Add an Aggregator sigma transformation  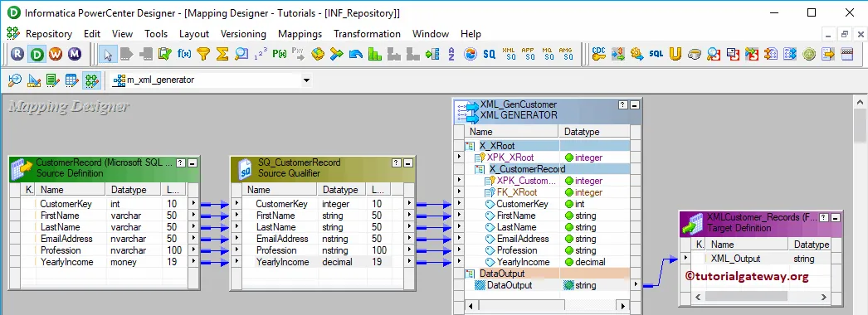point(222,54)
